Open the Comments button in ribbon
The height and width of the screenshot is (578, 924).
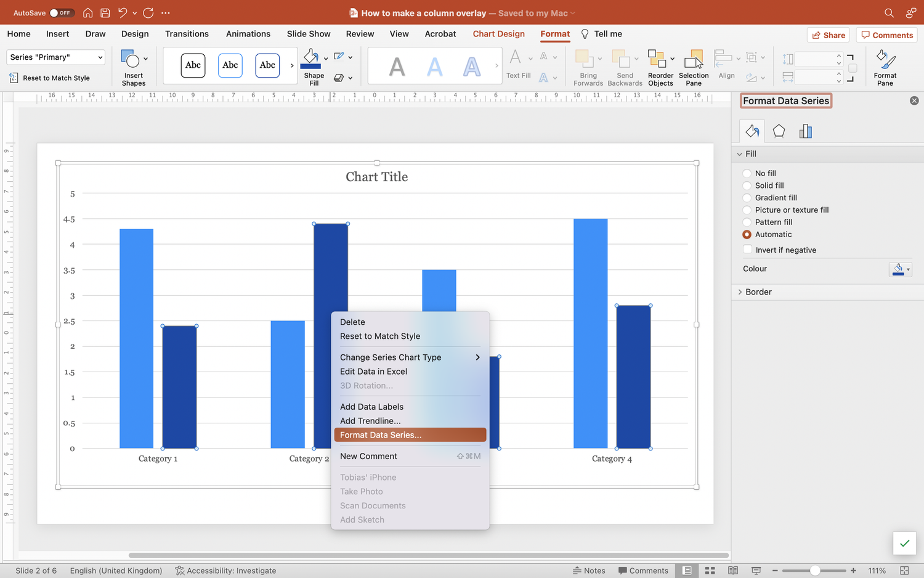(886, 35)
